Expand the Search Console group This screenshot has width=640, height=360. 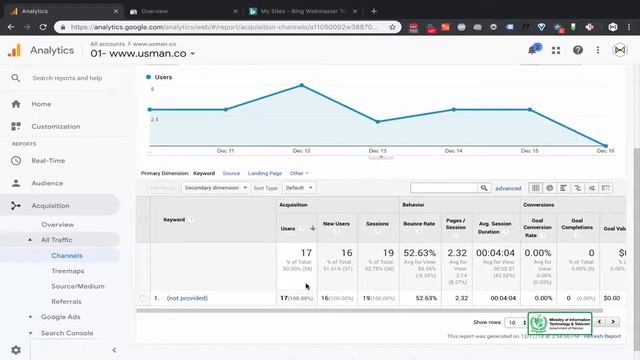[30, 333]
